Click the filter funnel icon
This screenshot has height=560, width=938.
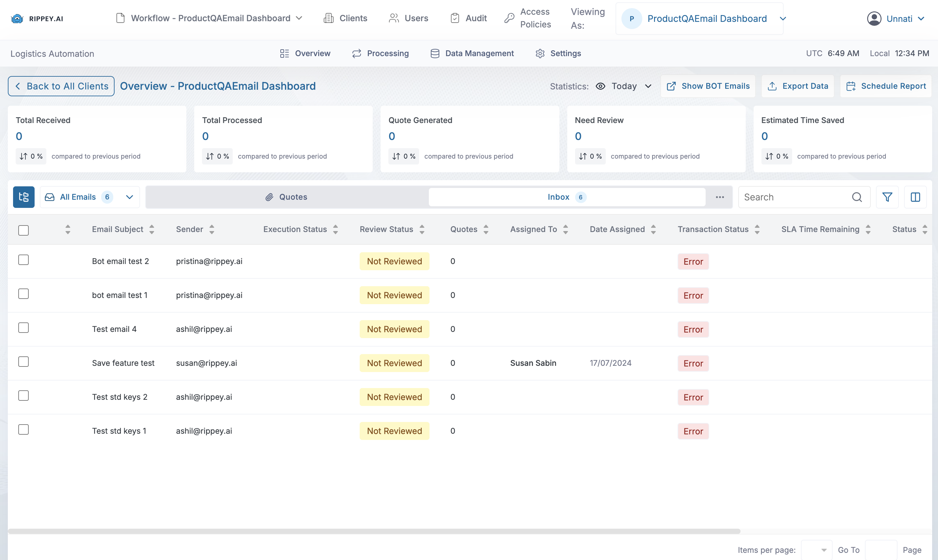(x=887, y=197)
